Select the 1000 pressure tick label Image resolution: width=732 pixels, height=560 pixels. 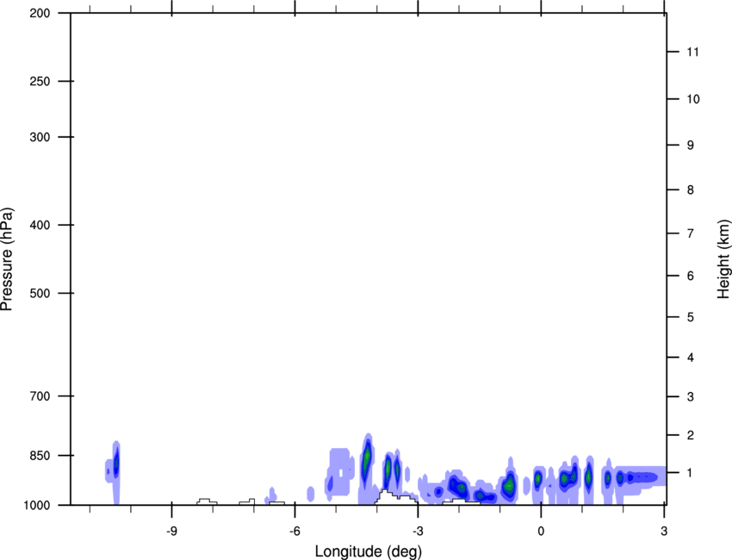point(36,506)
